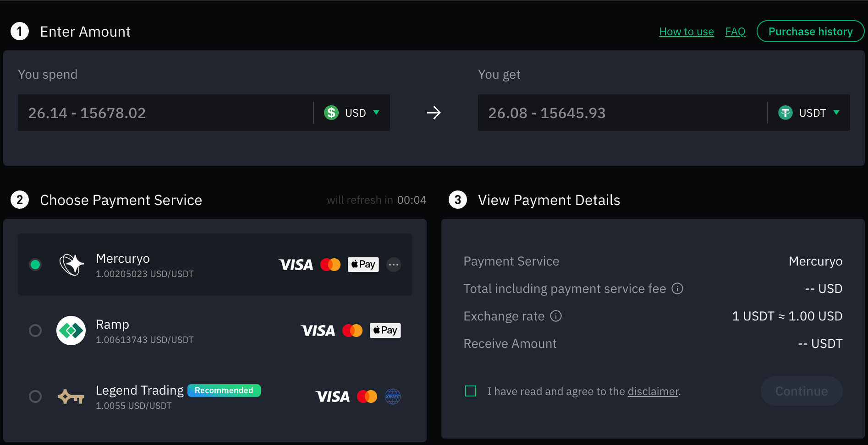This screenshot has height=445, width=868.
Task: Click the Apple Pay badge in Mercuryo row
Action: coord(363,265)
